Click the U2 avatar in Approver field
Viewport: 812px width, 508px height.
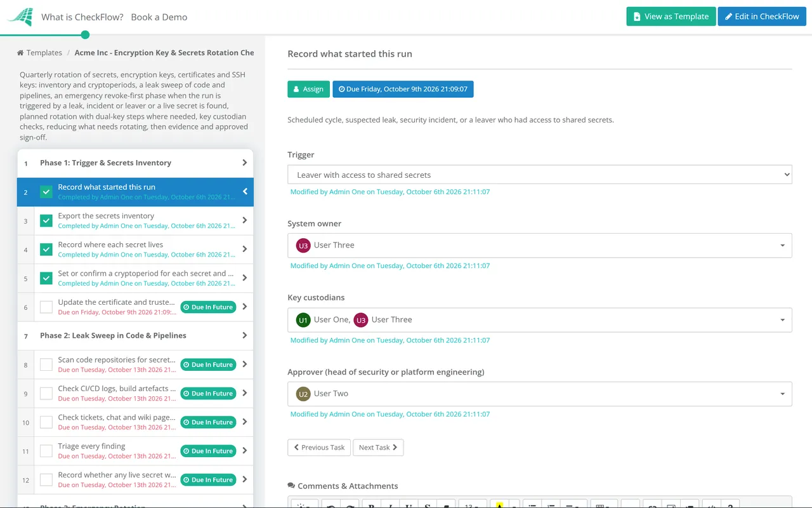303,394
